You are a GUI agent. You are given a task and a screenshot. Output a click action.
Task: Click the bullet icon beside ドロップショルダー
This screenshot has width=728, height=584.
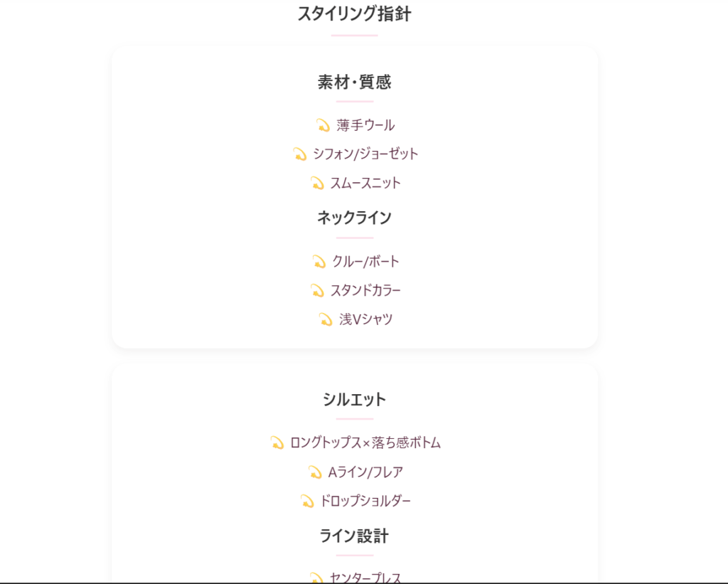[307, 501]
